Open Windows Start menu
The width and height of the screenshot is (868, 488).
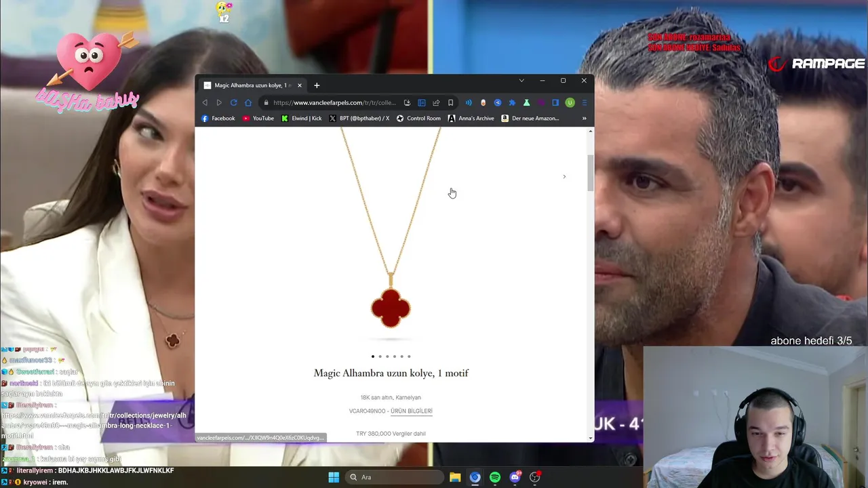point(334,477)
